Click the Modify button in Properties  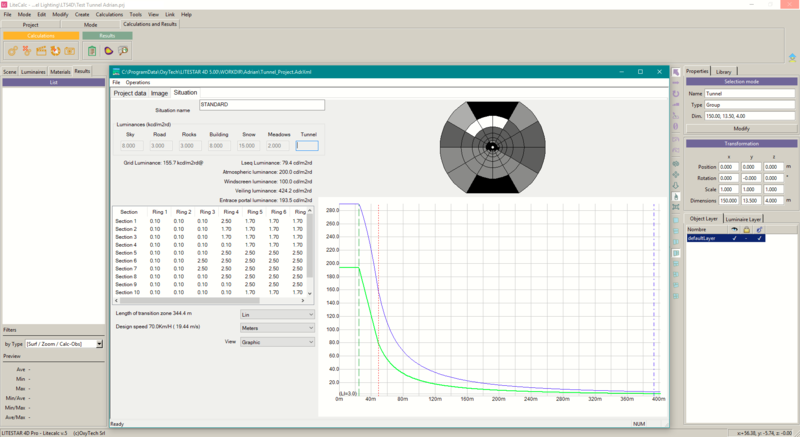click(x=741, y=128)
